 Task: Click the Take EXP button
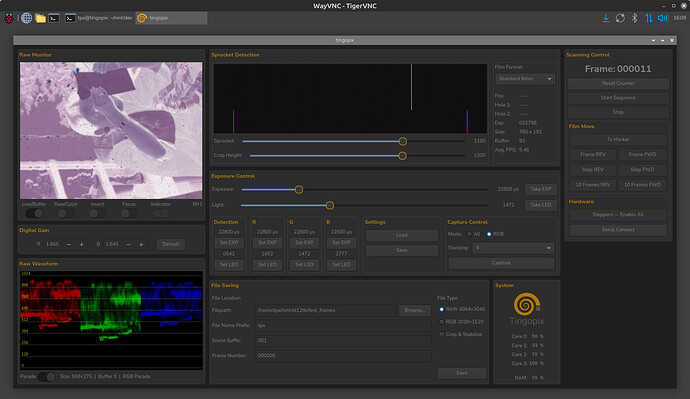click(x=541, y=189)
